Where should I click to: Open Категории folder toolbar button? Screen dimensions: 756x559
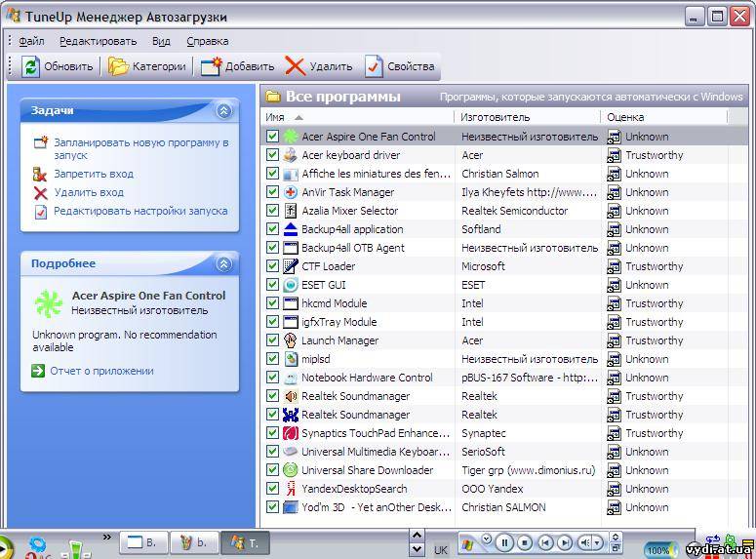(x=118, y=66)
